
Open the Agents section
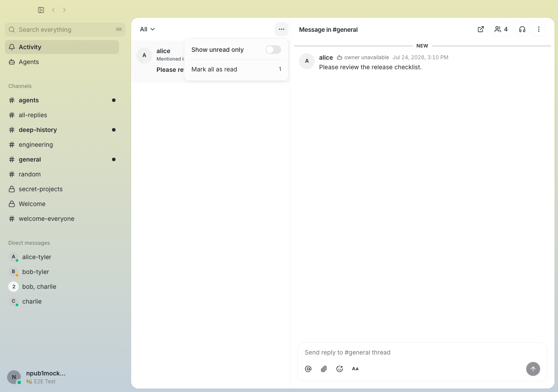coord(62,62)
